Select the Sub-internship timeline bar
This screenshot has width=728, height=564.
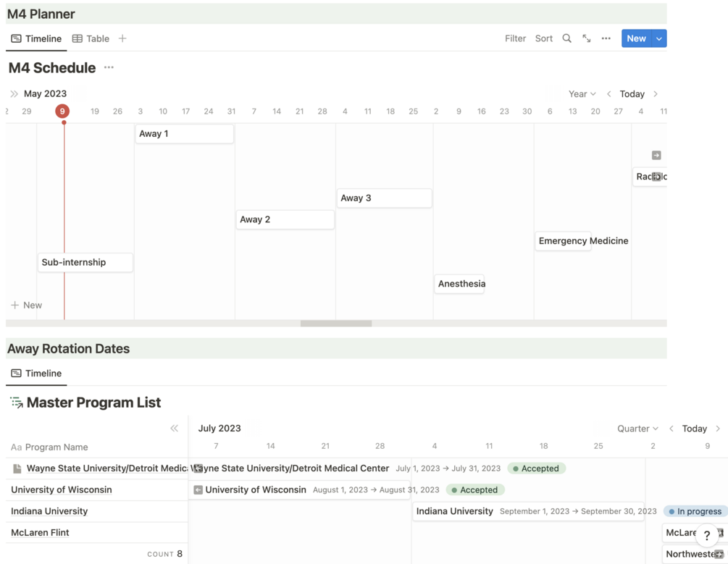coord(85,262)
